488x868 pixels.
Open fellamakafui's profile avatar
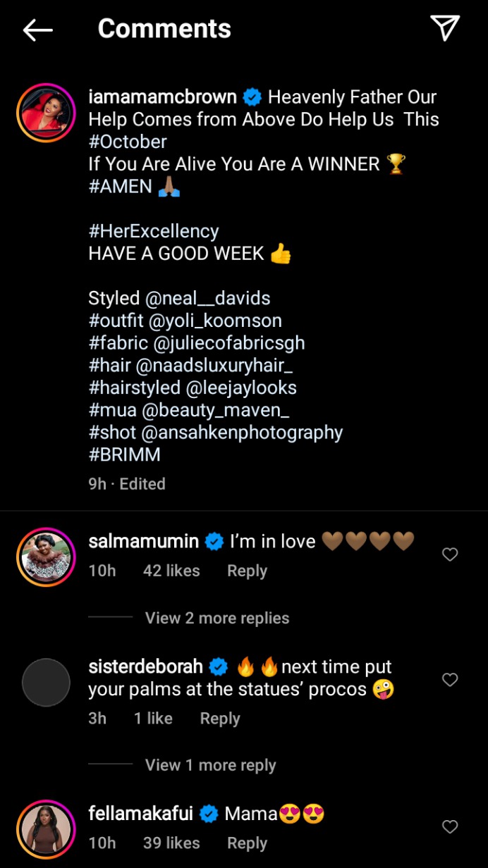point(46,829)
